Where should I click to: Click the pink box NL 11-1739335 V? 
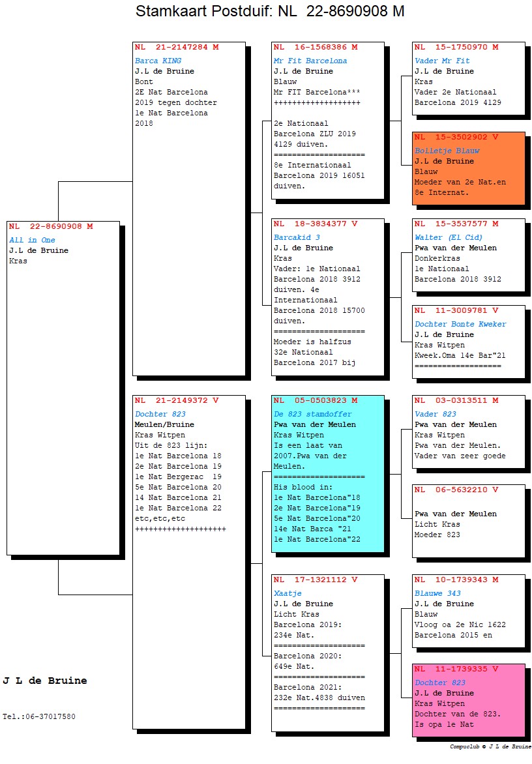pyautogui.click(x=468, y=699)
